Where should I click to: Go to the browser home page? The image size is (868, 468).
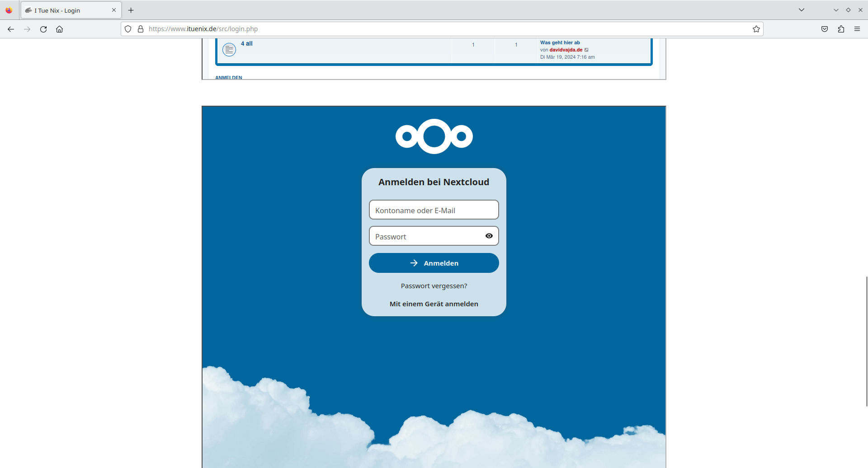coord(59,29)
